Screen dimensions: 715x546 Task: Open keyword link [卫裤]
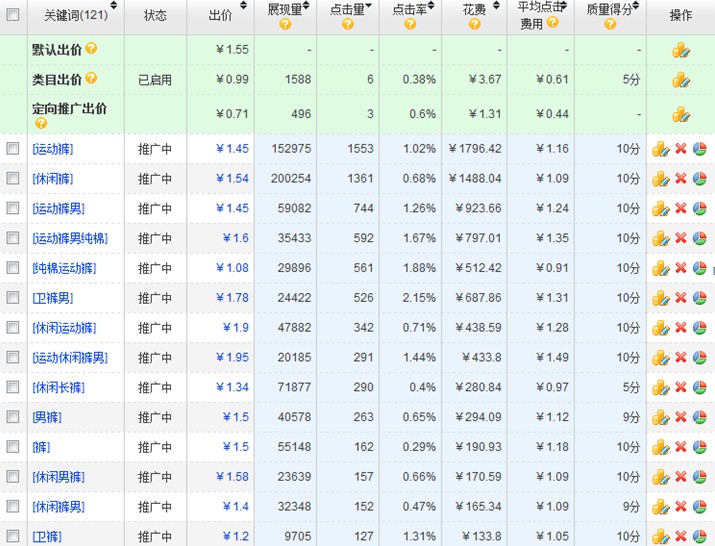[x=47, y=537]
